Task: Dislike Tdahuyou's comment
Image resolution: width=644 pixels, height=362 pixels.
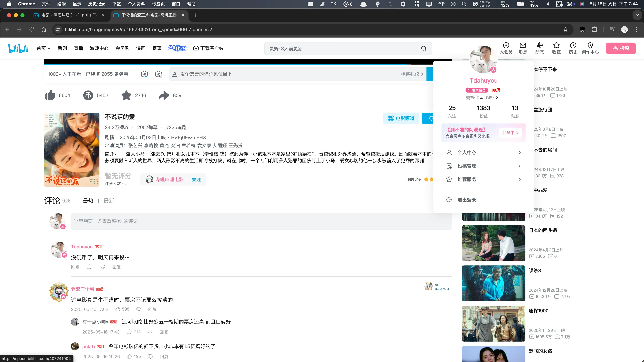Action: pyautogui.click(x=103, y=267)
